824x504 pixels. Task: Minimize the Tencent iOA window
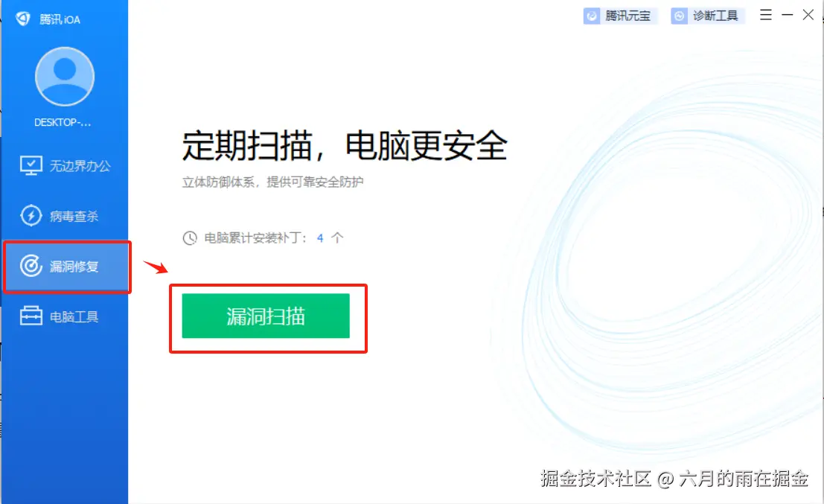point(788,15)
